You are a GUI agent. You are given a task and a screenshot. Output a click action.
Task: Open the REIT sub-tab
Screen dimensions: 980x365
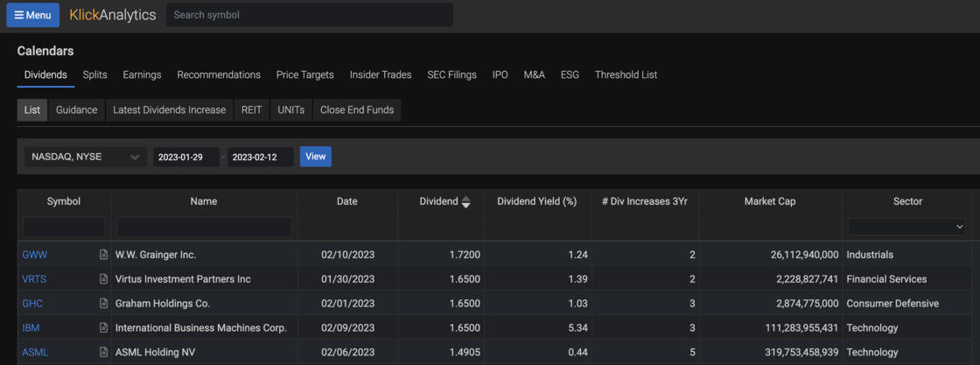pyautogui.click(x=252, y=110)
